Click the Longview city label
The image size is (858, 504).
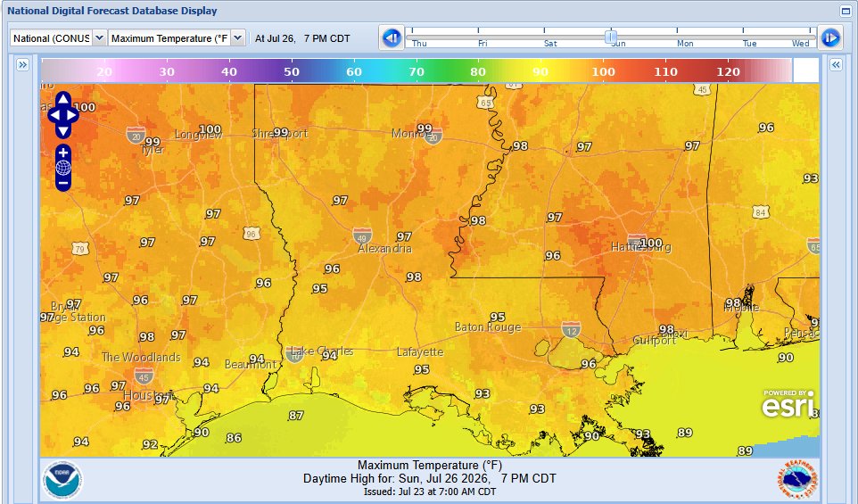[199, 135]
